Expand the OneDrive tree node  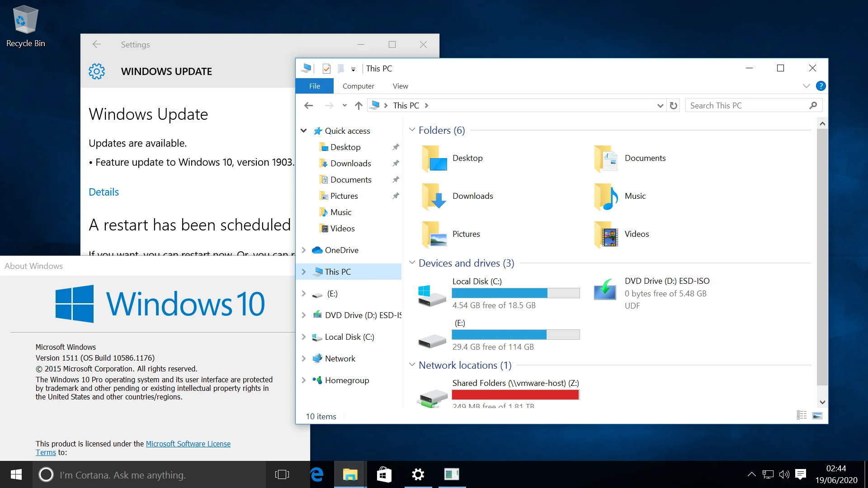304,250
